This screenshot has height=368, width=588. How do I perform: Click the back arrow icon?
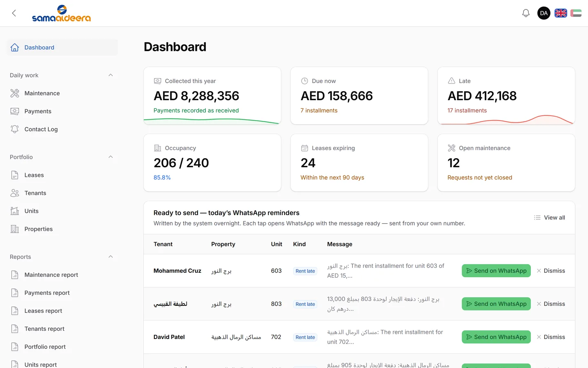(x=14, y=13)
